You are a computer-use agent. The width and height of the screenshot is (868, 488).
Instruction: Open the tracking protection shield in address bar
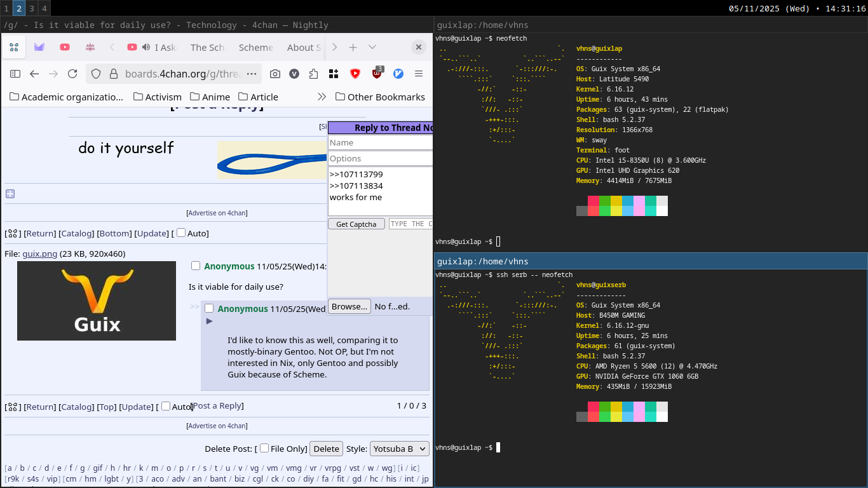[95, 74]
